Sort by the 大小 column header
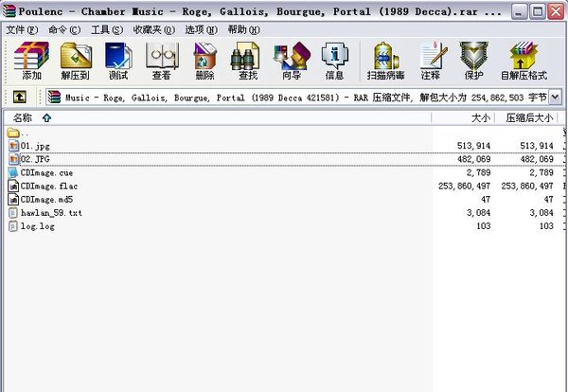 tap(463, 117)
